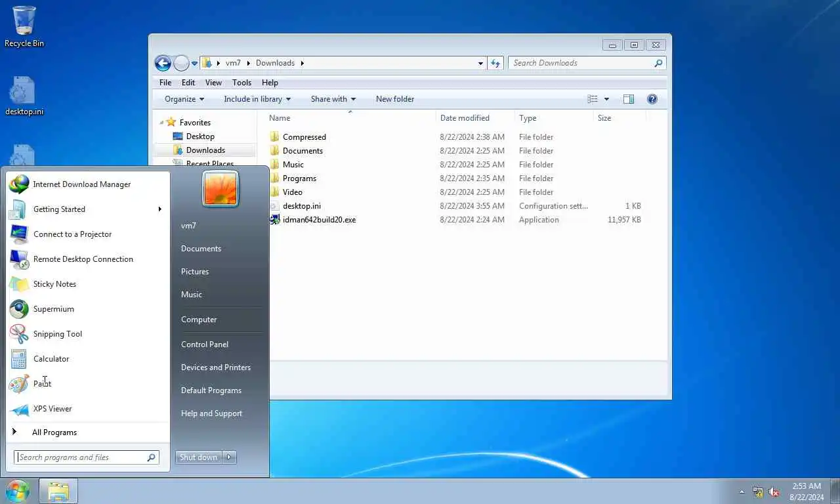Viewport: 840px width, 504px height.
Task: Open the Help menu
Action: 270,83
